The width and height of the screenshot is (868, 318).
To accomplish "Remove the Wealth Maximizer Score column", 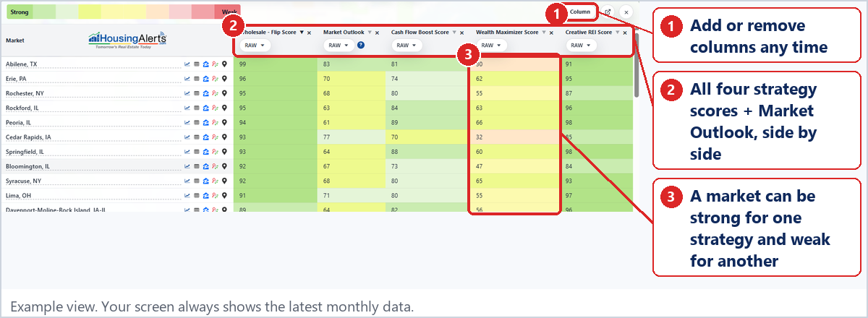I will pyautogui.click(x=552, y=33).
